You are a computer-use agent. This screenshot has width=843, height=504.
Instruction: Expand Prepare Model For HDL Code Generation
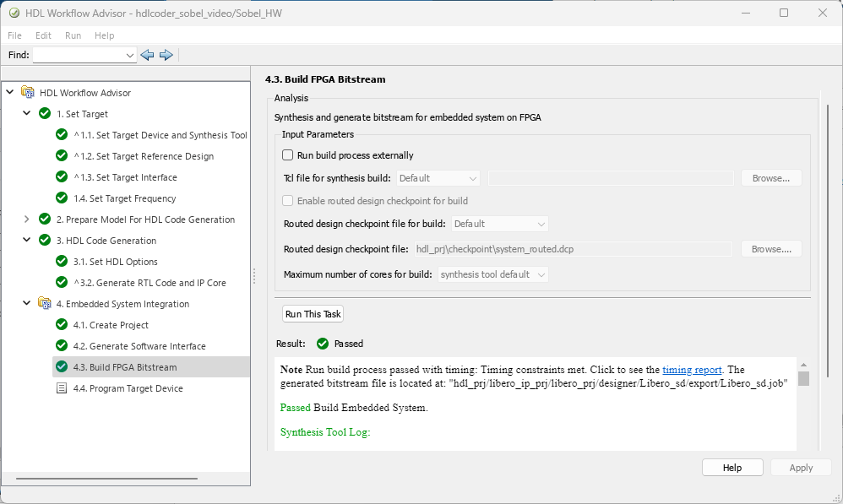pos(27,219)
